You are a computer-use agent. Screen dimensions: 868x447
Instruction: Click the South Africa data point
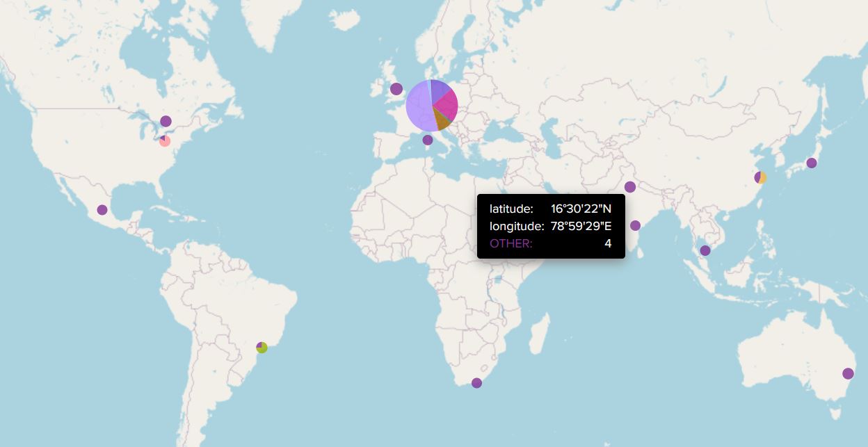point(476,382)
